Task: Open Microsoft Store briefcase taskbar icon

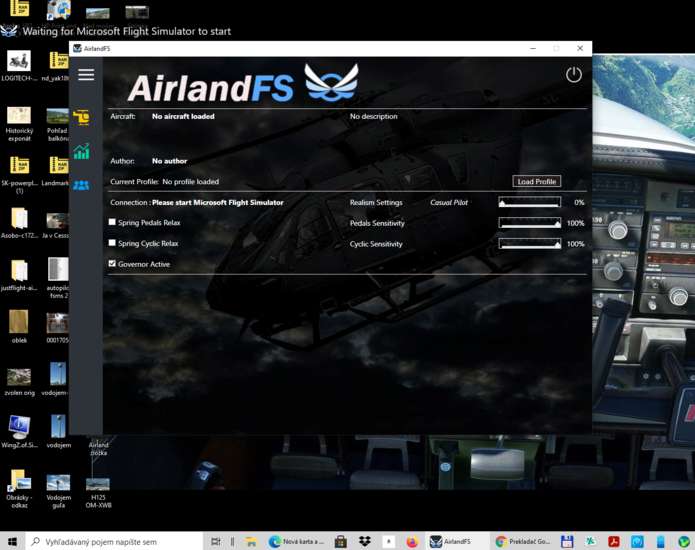Action: pyautogui.click(x=340, y=542)
